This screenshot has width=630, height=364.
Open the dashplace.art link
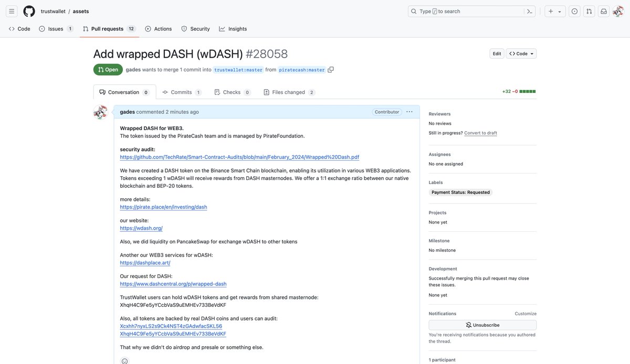tap(145, 262)
